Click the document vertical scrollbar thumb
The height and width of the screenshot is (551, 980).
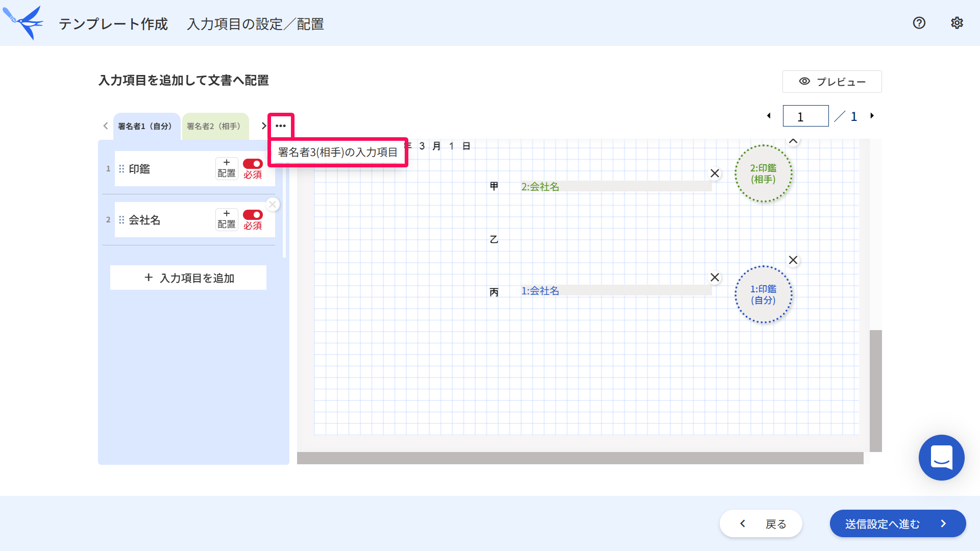[x=876, y=391]
